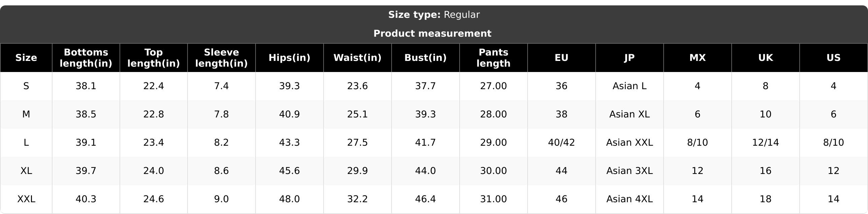Click the Bust(in) column header
The width and height of the screenshot is (868, 214).
coord(426,58)
